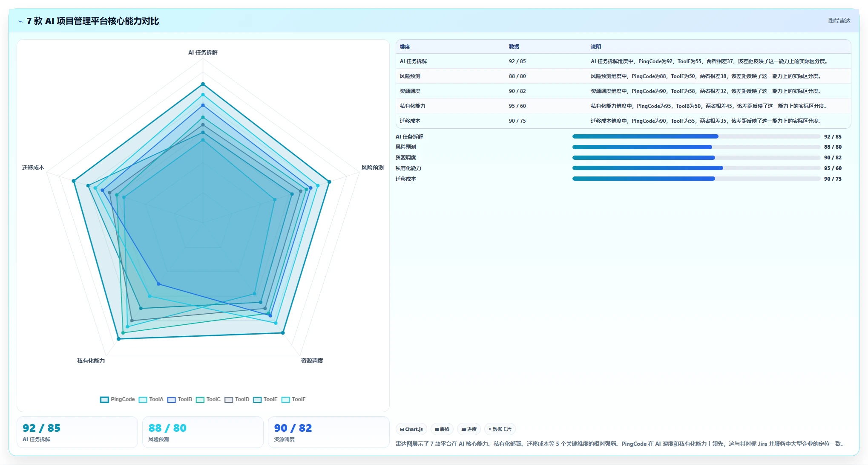Click the 迁移成本 radar axis label
Screen dimensions: 868x465
33,168
